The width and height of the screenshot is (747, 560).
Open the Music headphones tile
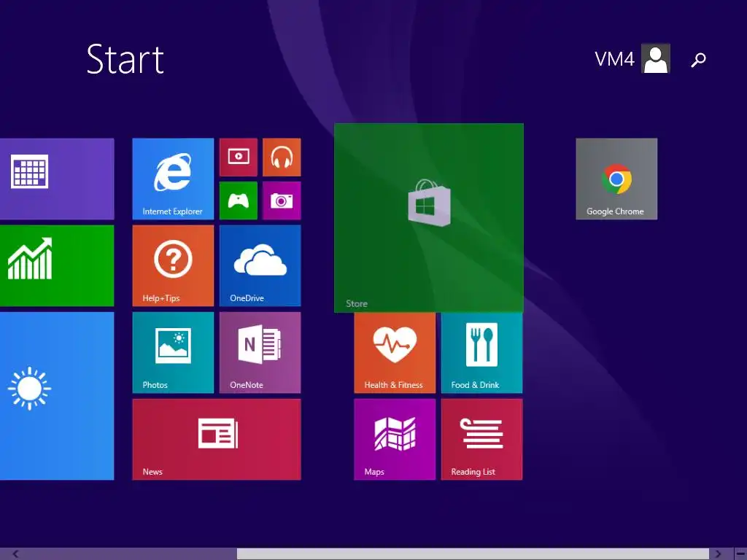click(x=282, y=157)
